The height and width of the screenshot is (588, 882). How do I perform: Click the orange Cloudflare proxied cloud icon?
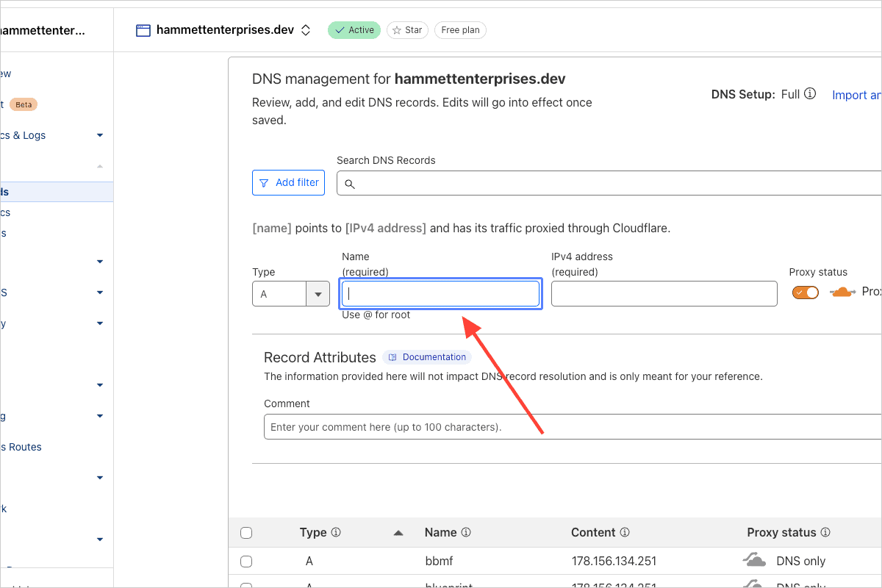842,292
